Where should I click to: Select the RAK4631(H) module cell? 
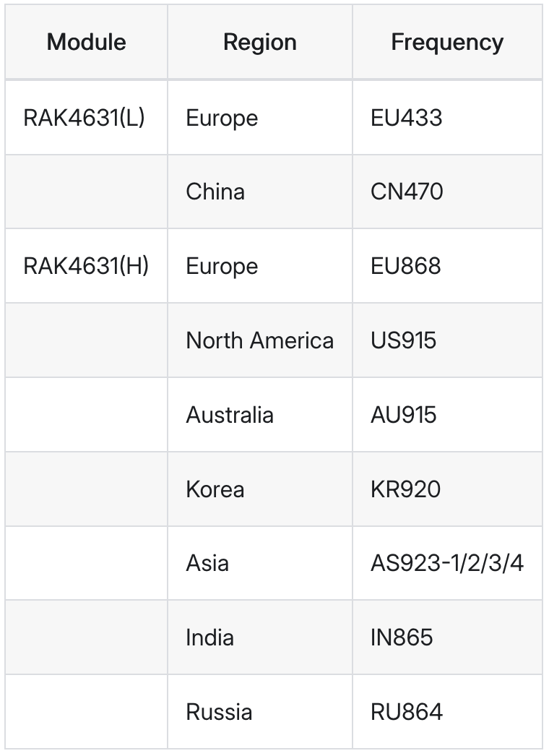(86, 266)
